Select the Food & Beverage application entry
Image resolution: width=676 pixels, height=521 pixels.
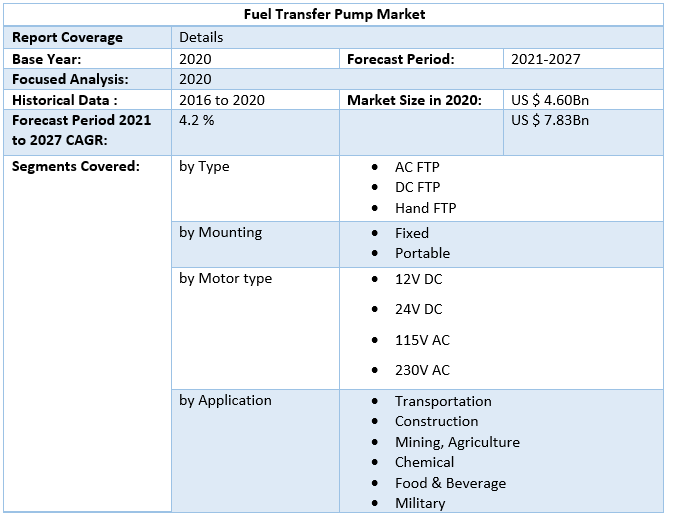[x=450, y=483]
